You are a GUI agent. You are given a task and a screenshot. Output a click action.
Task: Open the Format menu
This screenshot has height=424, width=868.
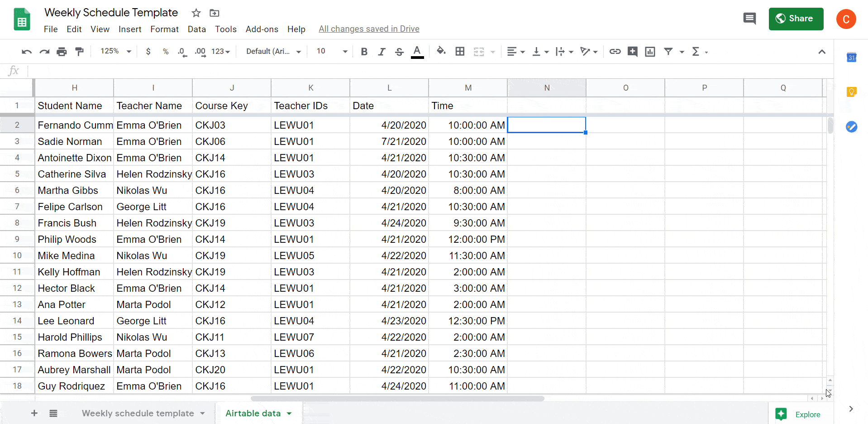[x=164, y=29]
